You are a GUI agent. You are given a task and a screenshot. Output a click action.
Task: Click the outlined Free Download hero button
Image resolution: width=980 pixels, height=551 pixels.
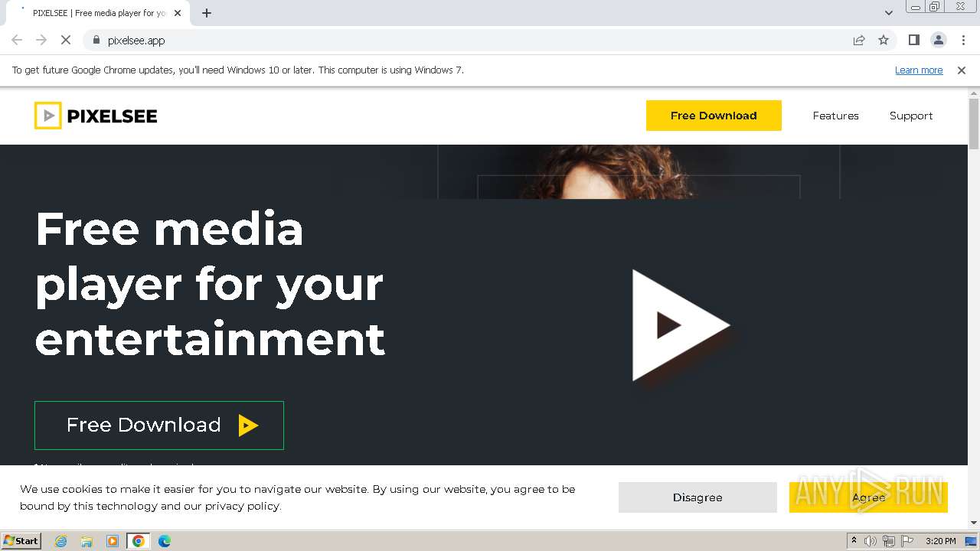tap(159, 425)
